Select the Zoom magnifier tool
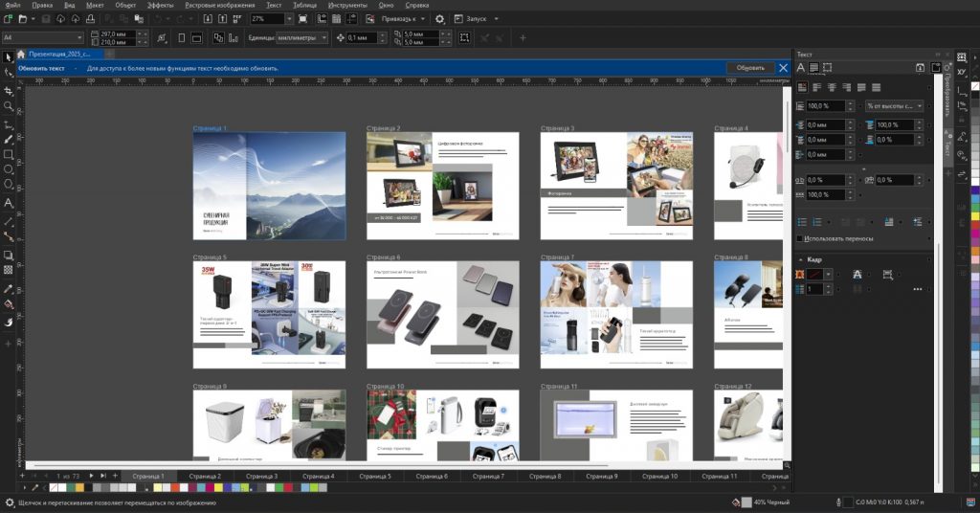 click(x=9, y=105)
